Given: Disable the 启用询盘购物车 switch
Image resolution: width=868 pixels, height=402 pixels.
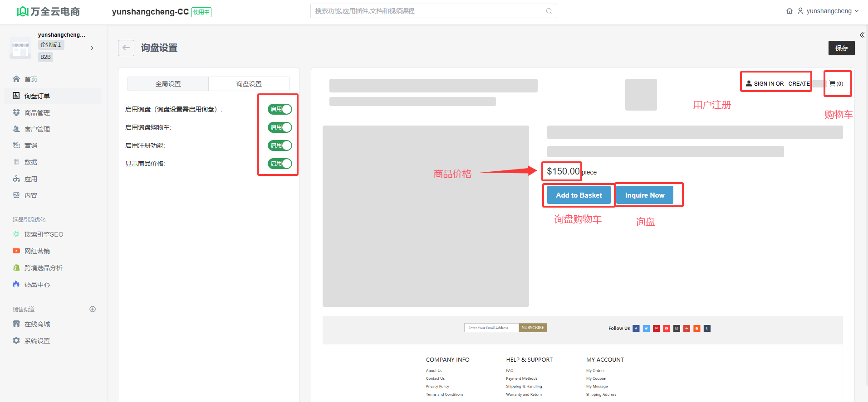Looking at the screenshot, I should coord(280,127).
